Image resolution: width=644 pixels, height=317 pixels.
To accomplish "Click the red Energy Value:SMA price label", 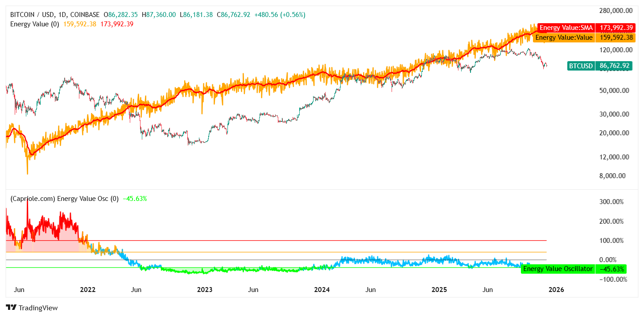I will point(566,28).
